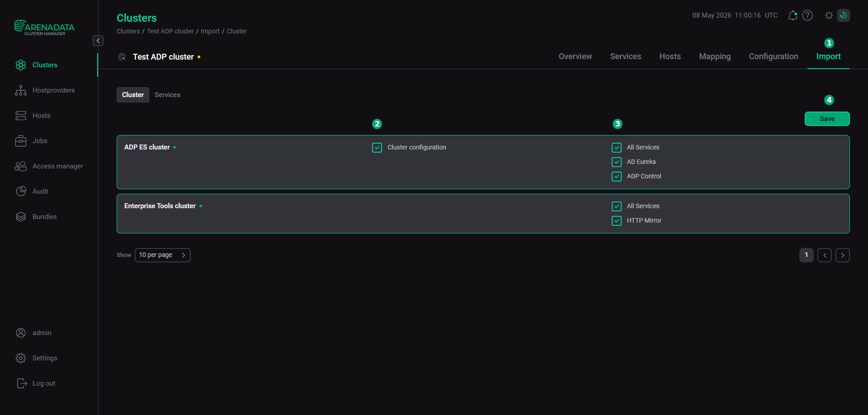Open the cluster Hosts tab in top navigation
Screen dimensions: 868x415
click(x=670, y=56)
